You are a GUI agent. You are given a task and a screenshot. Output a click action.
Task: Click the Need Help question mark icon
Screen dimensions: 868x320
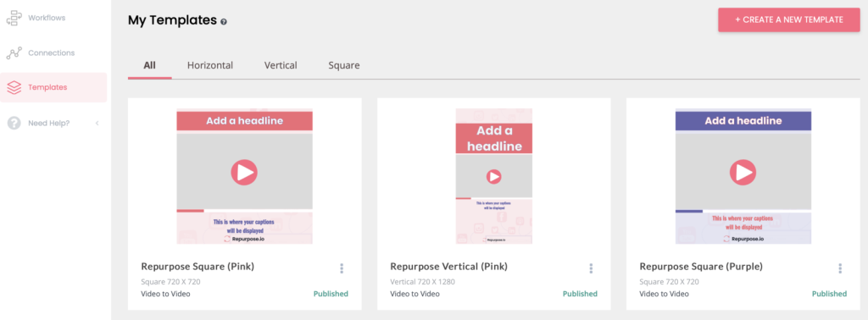(14, 123)
